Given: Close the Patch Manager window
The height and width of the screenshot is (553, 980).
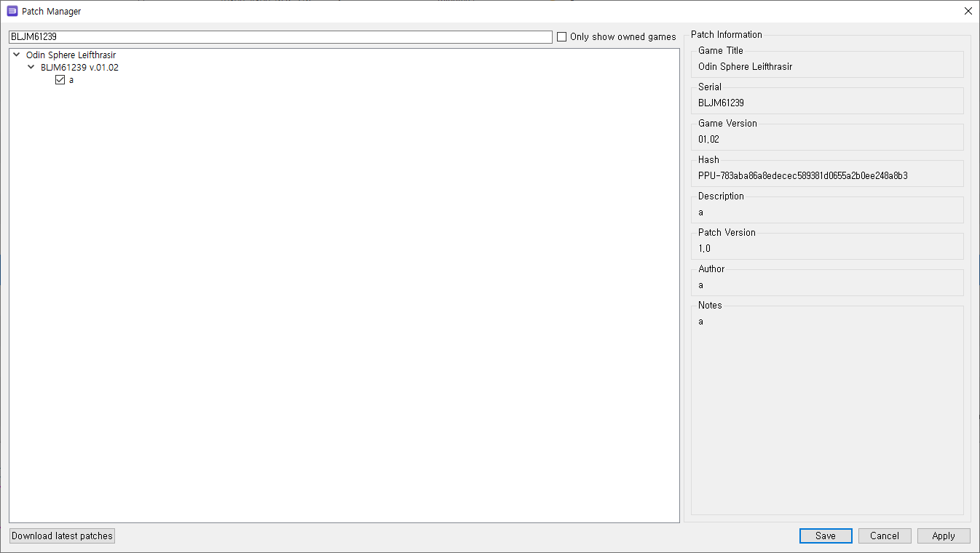Looking at the screenshot, I should pos(968,11).
